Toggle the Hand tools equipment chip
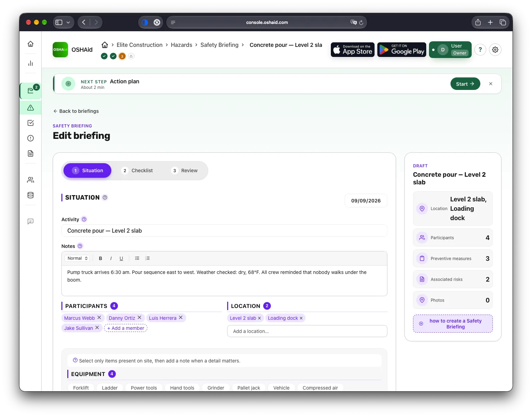 [x=182, y=388]
